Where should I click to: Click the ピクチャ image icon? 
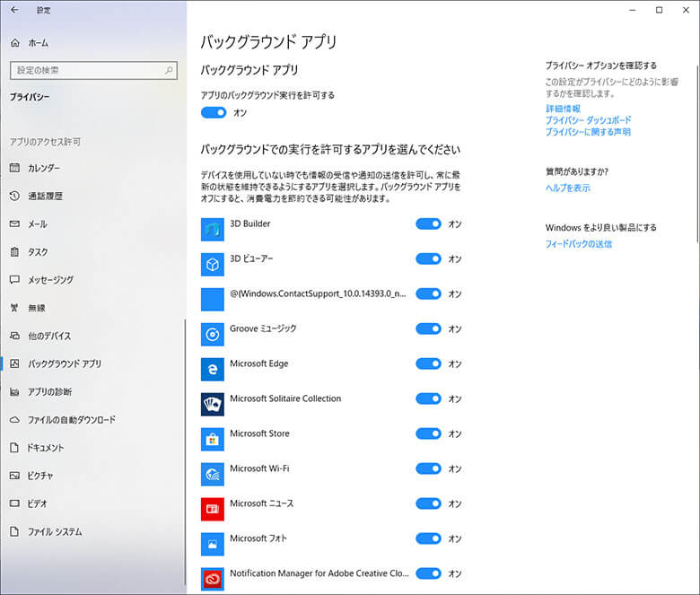14,476
